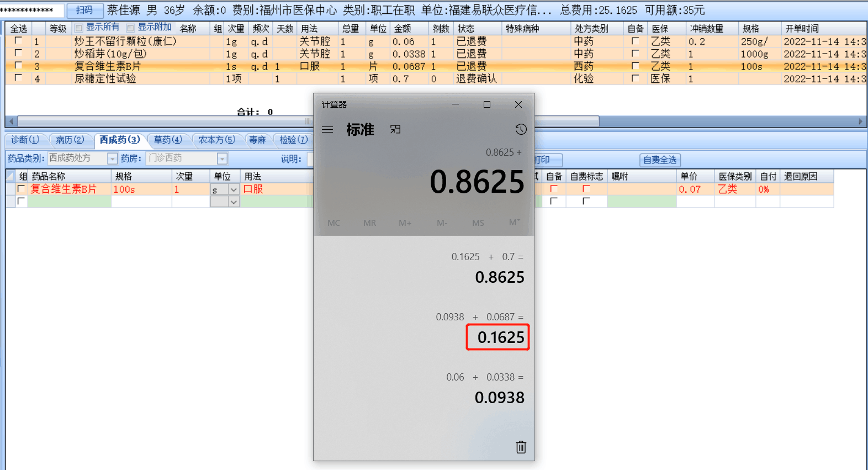Tick the 自备 checkbox in the 炒王不留行颗粒 row
The image size is (868, 470).
pyautogui.click(x=636, y=41)
